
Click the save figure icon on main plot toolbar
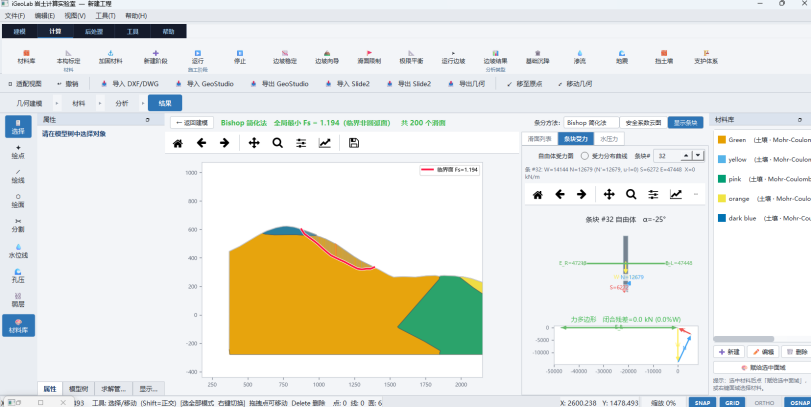pyautogui.click(x=354, y=143)
